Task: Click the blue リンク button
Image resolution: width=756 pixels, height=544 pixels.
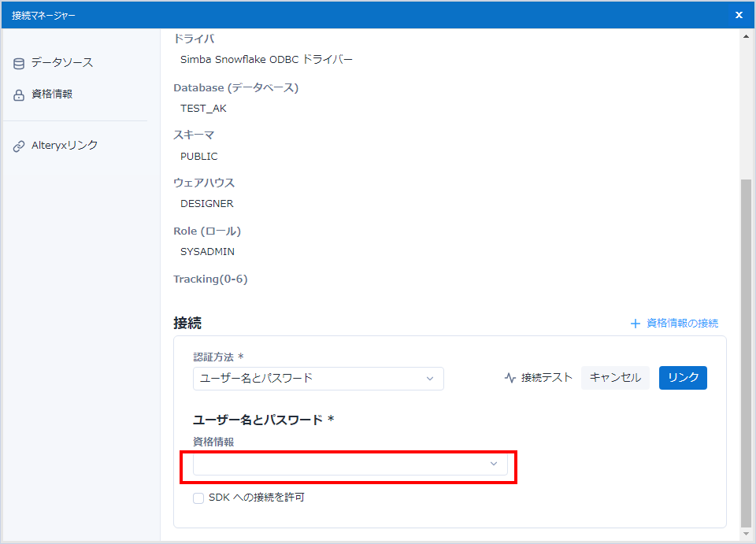Action: [683, 378]
